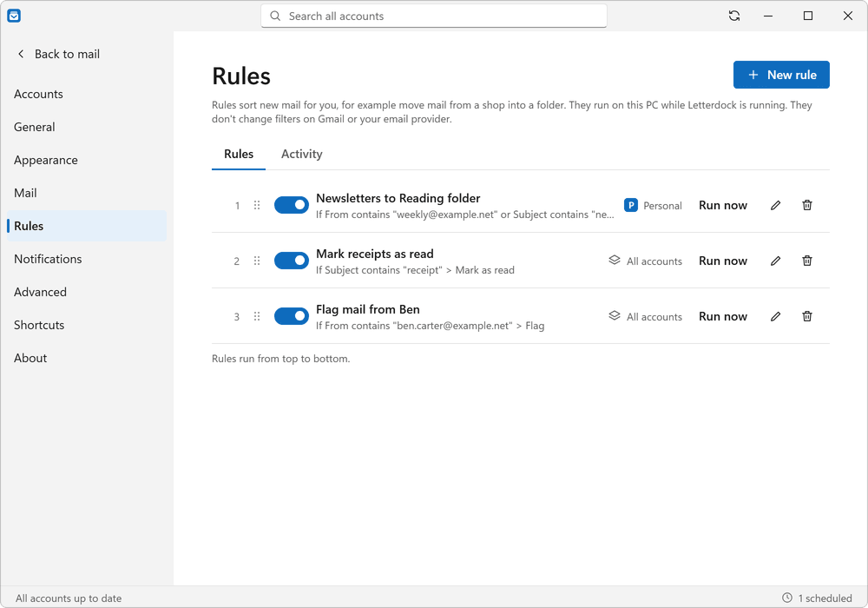Click the Newsletters to Reading folder rule title
868x608 pixels.
[398, 198]
